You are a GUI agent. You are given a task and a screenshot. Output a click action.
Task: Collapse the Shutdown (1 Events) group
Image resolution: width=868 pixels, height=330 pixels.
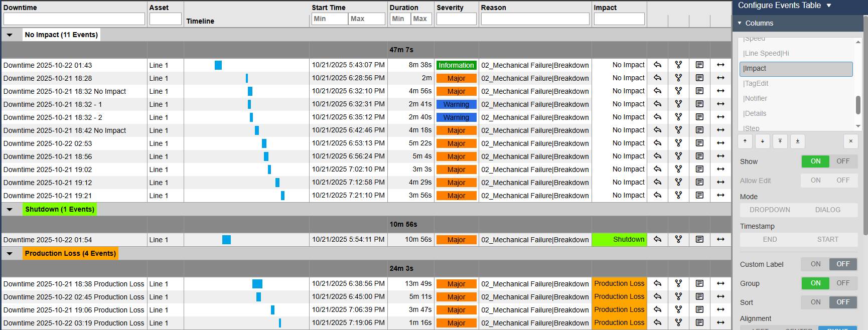pyautogui.click(x=10, y=210)
